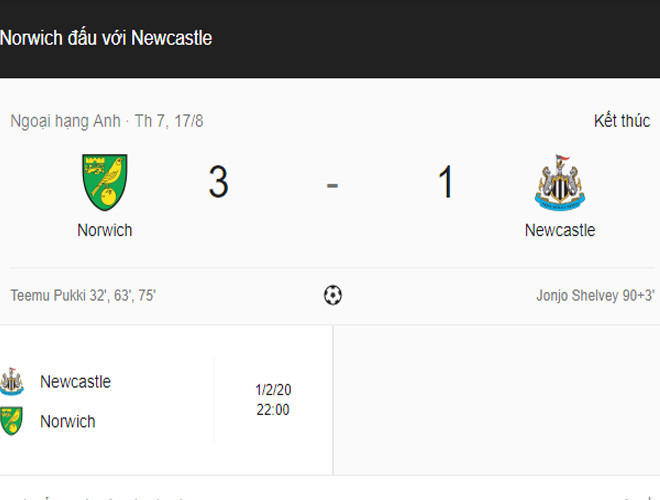Screen dimensions: 660x500
Task: Click the soccer ball goals icon
Action: click(x=333, y=295)
